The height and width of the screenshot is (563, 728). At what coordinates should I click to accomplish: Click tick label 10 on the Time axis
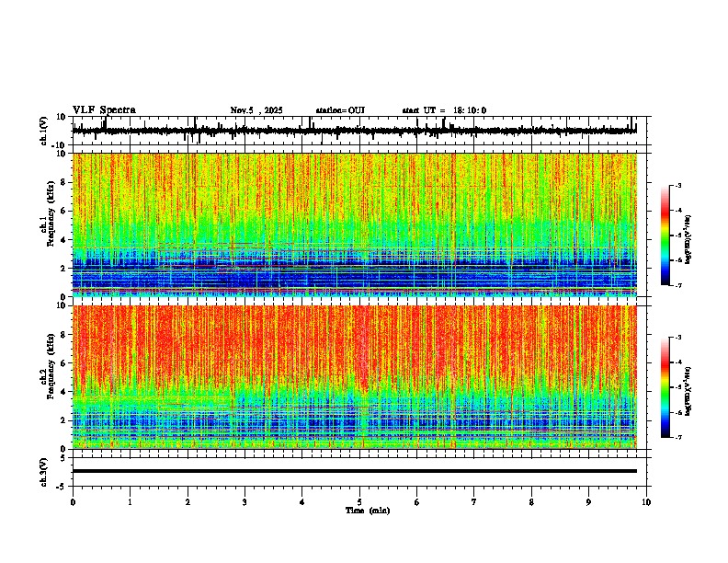pos(646,502)
